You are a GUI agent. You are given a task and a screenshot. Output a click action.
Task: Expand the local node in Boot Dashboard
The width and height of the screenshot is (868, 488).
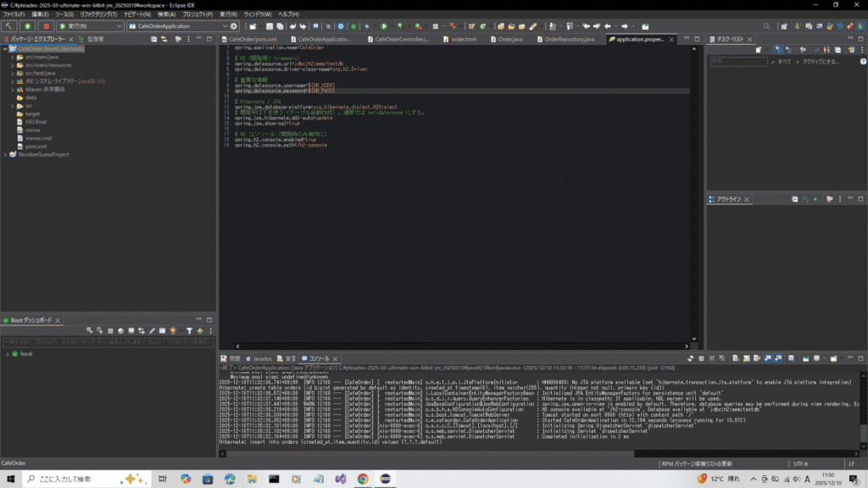pos(6,354)
